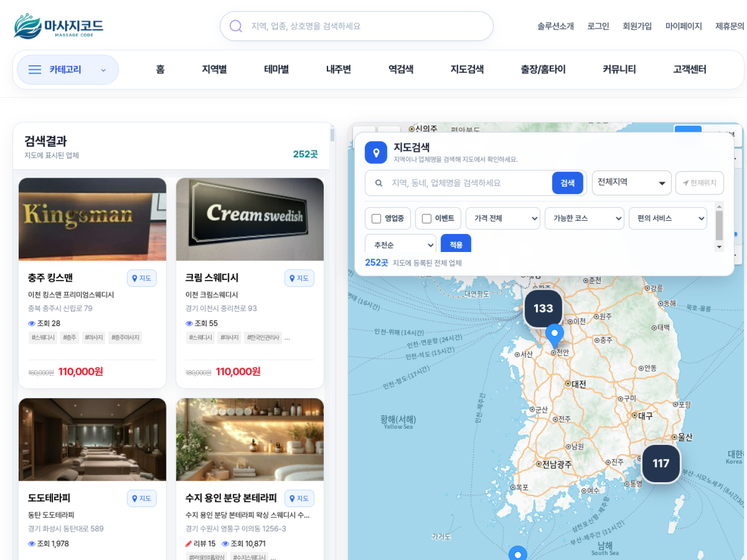The width and height of the screenshot is (747, 560).
Task: Click 지도 button on 수지 용인 분당 본테라피 card
Action: click(299, 498)
